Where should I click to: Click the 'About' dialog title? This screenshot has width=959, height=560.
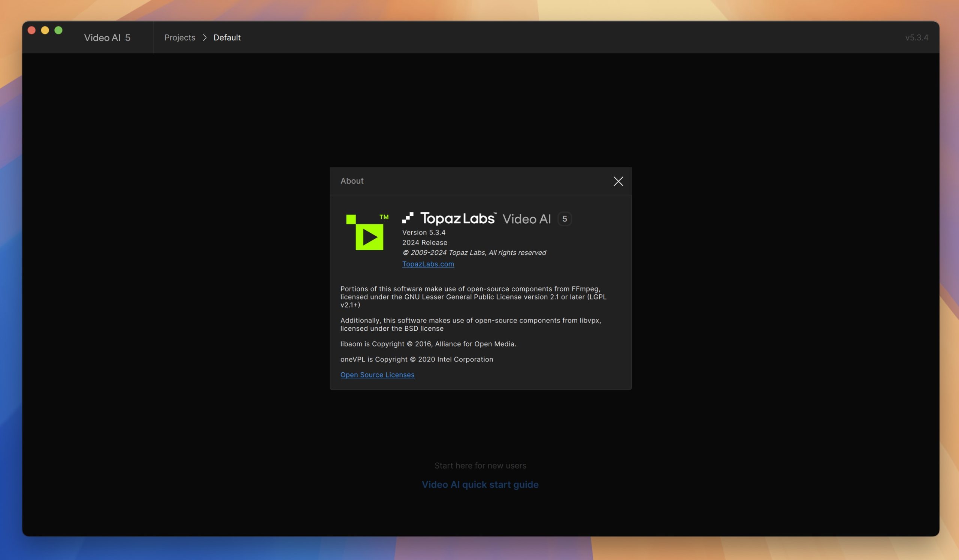pyautogui.click(x=352, y=181)
